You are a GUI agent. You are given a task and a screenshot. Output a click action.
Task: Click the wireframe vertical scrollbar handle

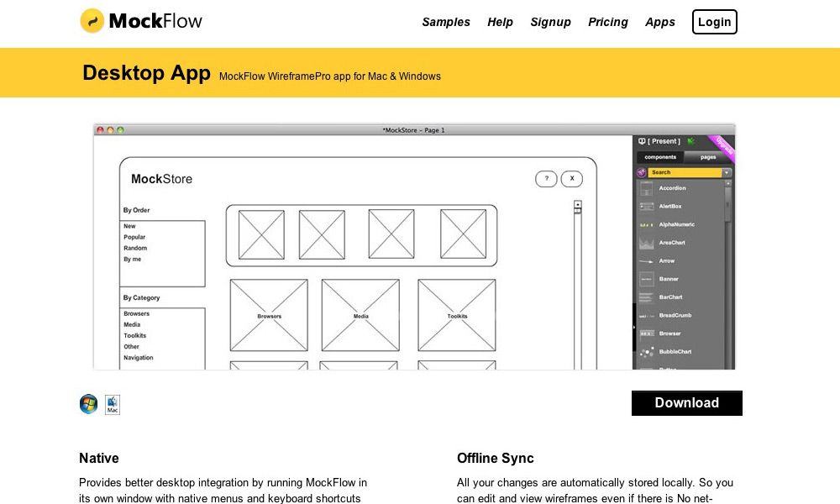578,211
